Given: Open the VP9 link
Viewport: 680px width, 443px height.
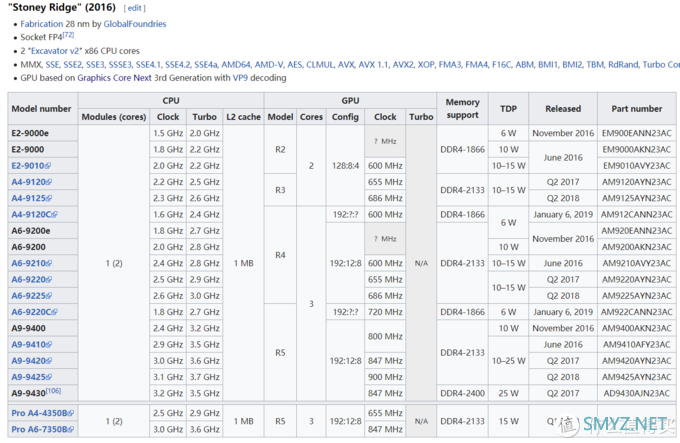Looking at the screenshot, I should 240,78.
